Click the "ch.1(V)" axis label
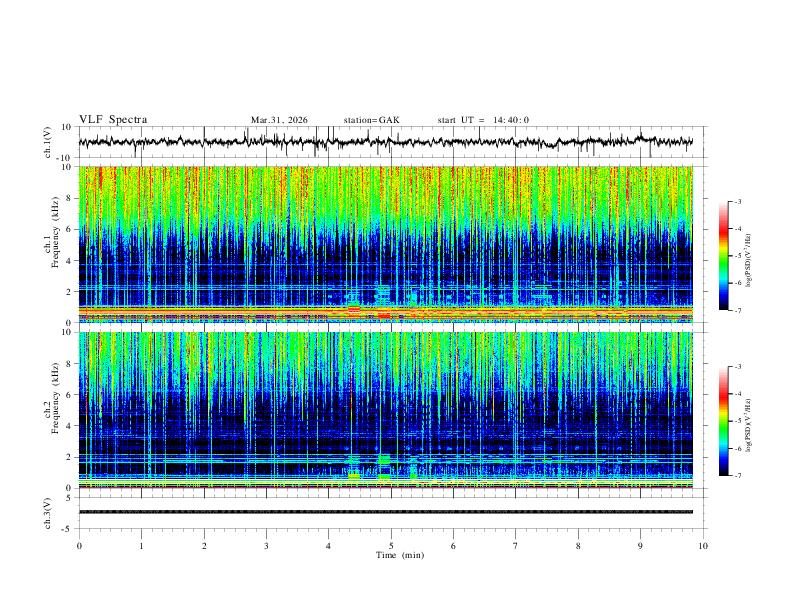 (x=48, y=142)
